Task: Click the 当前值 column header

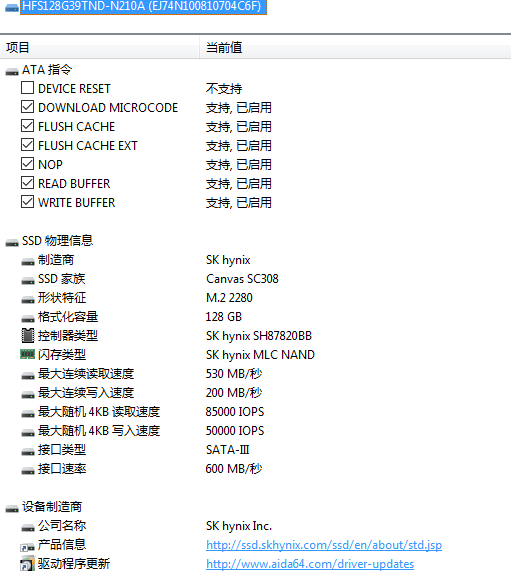Action: (356, 48)
